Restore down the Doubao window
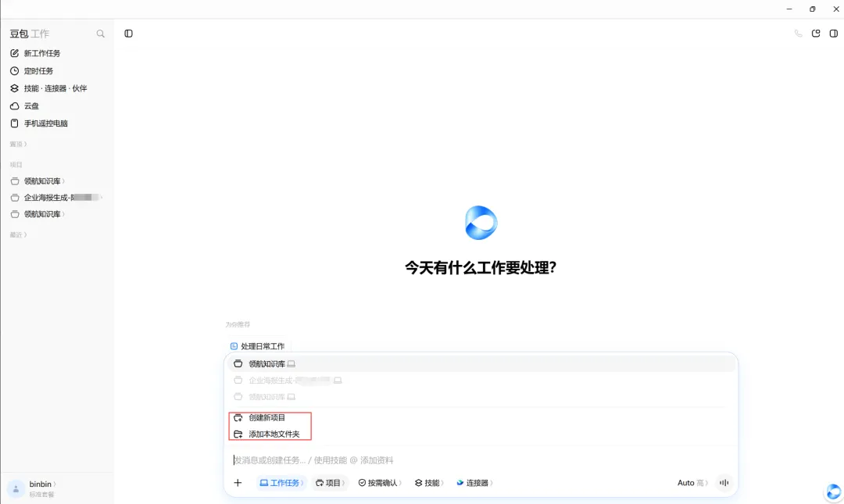The height and width of the screenshot is (504, 844). click(x=812, y=9)
